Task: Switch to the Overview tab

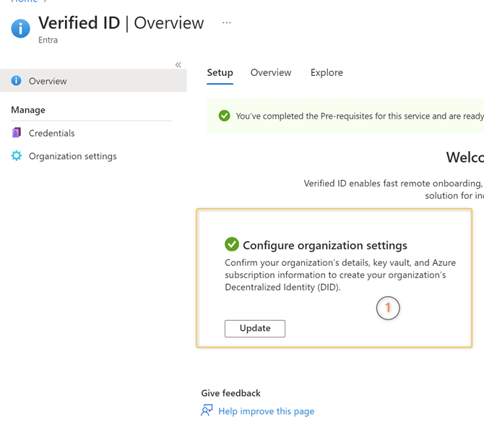Action: tap(271, 72)
